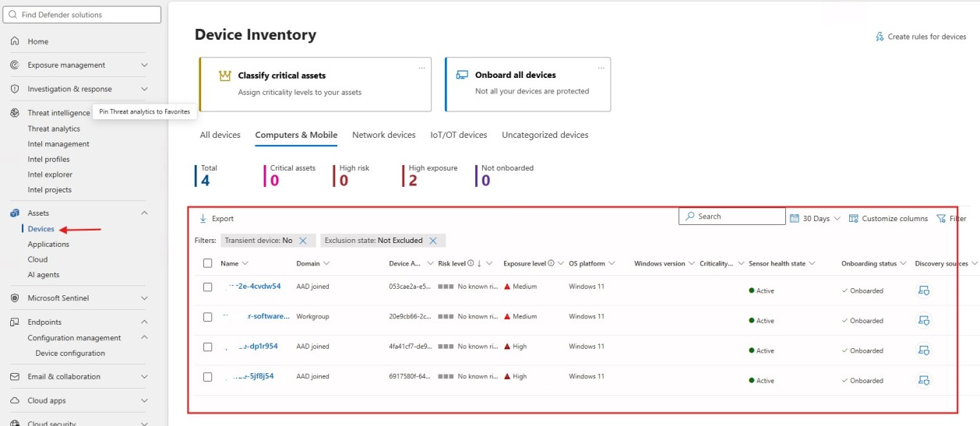Expand the Microsoft Sentinel chevron

coord(144,298)
